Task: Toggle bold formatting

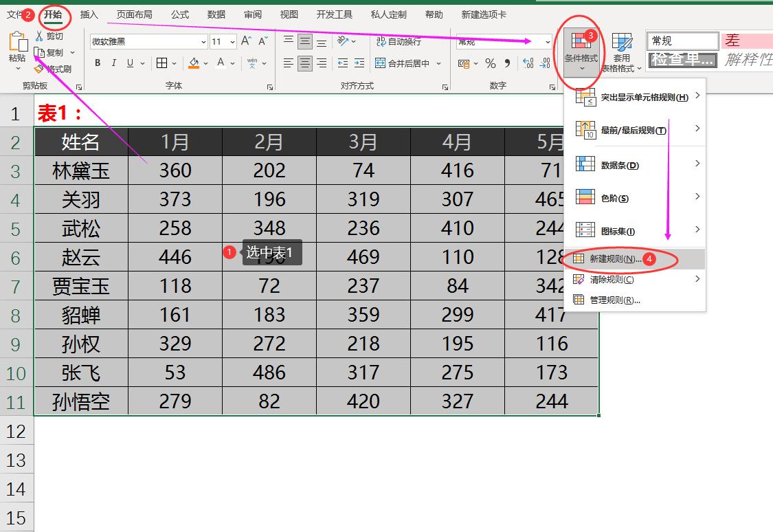Action: click(98, 63)
